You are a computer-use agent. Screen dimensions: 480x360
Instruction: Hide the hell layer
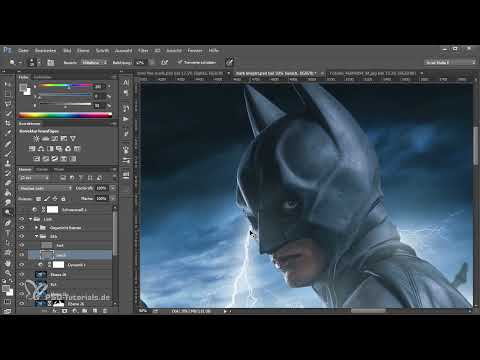[22, 245]
